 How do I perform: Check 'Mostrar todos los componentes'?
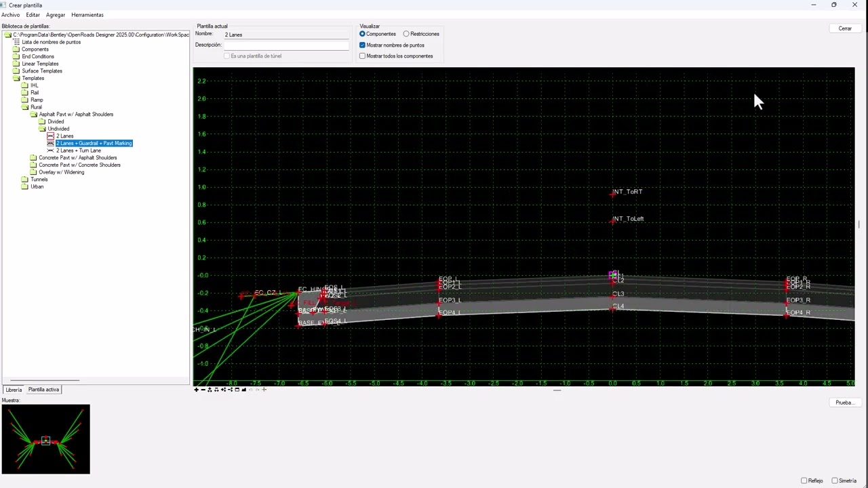point(362,56)
